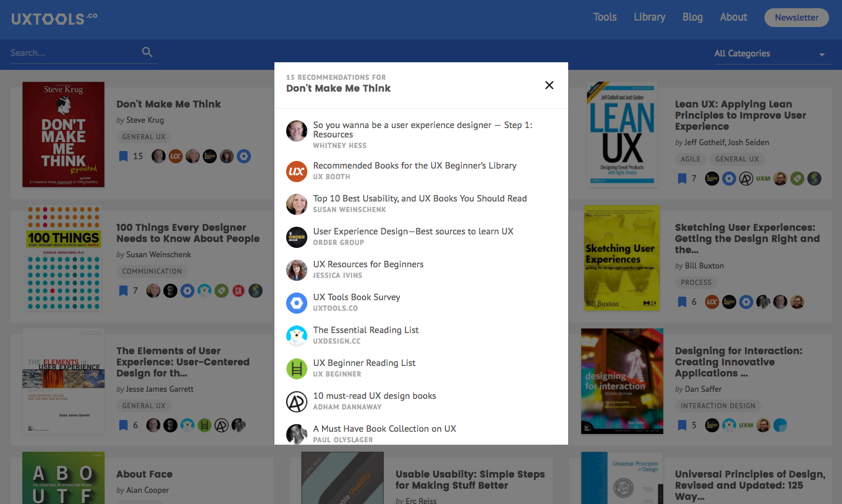The width and height of the screenshot is (842, 504).
Task: Open the Tools menu item
Action: point(605,17)
